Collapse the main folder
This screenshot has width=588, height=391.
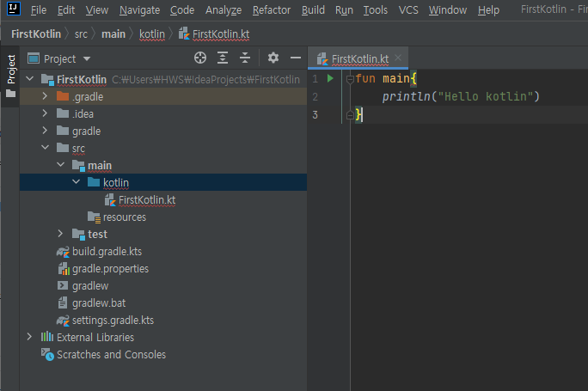pyautogui.click(x=60, y=165)
